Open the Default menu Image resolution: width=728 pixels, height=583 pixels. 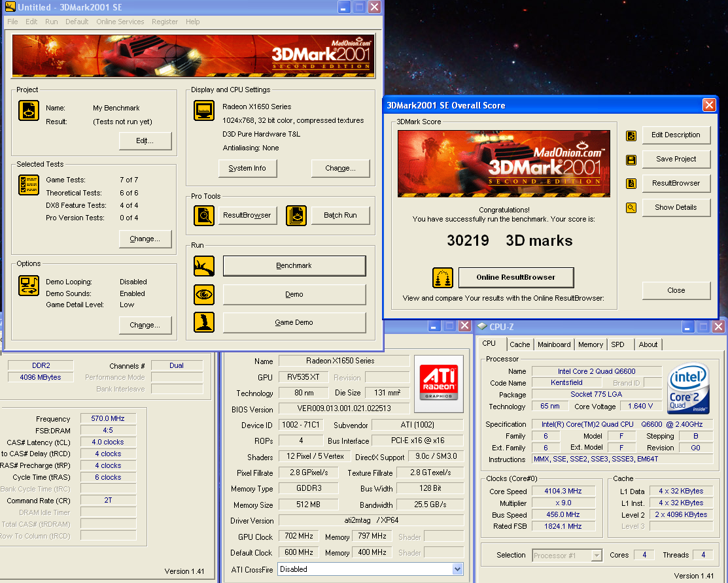coord(77,22)
